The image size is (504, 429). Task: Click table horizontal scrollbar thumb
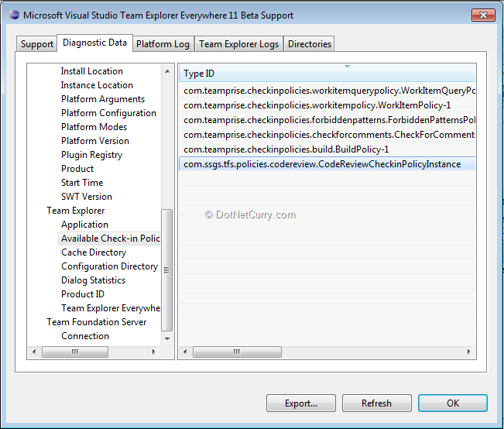[x=237, y=352]
